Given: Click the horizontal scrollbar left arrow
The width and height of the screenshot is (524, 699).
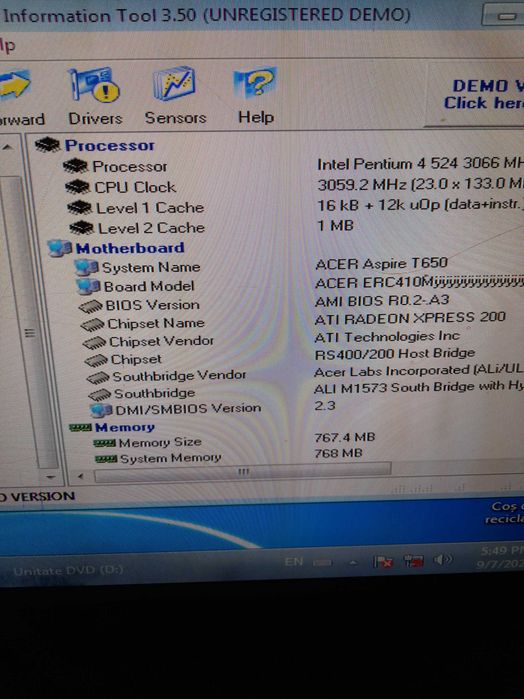Looking at the screenshot, I should (x=81, y=477).
